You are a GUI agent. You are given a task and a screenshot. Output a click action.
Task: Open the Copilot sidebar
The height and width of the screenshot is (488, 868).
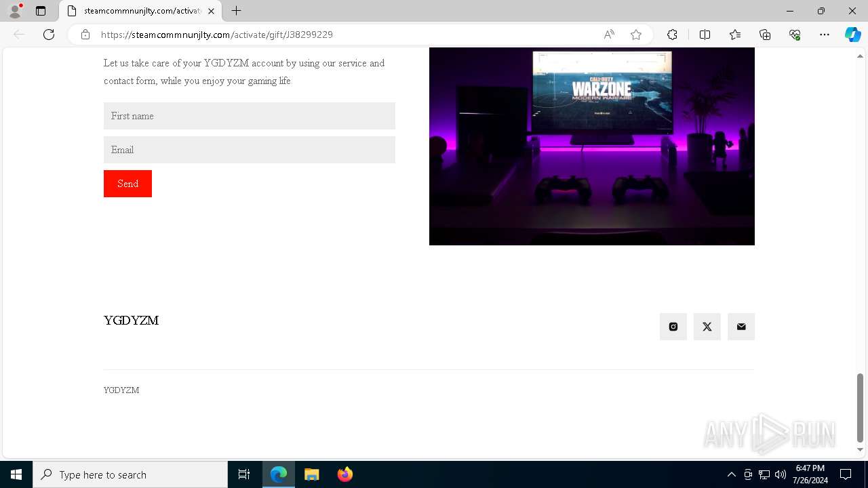[x=853, y=35]
